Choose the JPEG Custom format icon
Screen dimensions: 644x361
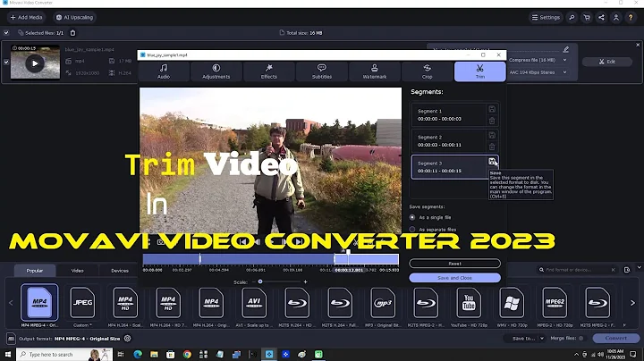click(x=82, y=303)
